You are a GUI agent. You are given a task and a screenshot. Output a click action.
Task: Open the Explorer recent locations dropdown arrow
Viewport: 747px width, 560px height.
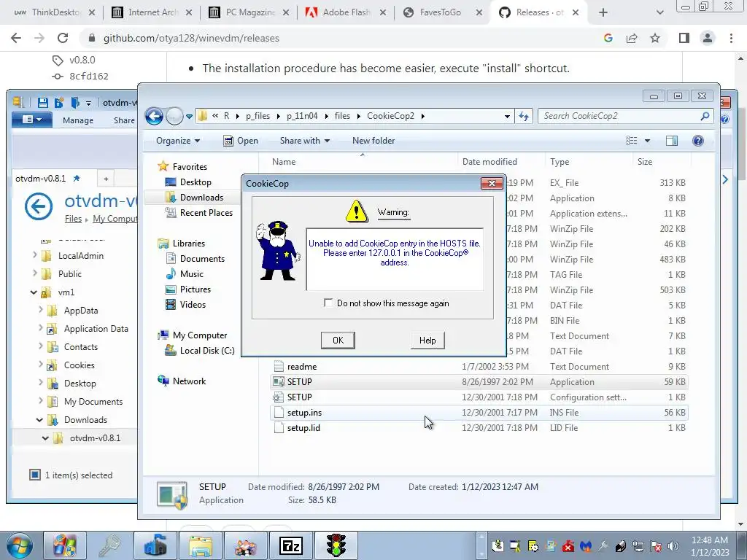point(189,116)
